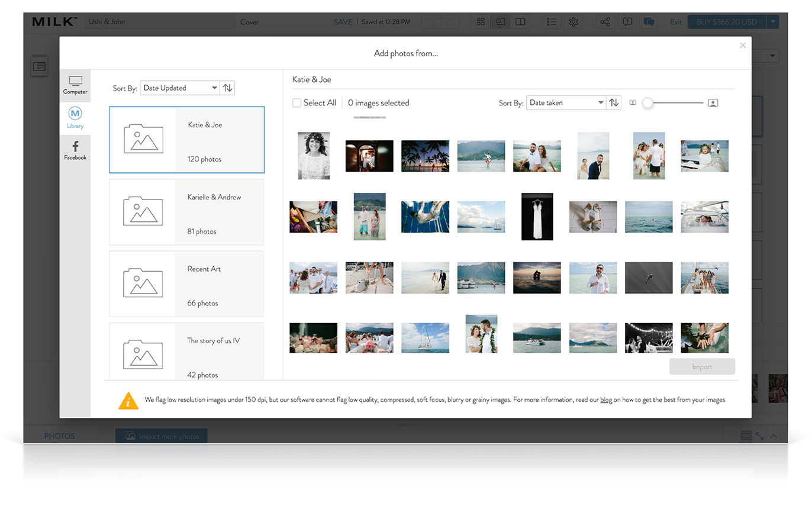
Task: Switch to spread view in the editor toolbar
Action: click(x=520, y=22)
